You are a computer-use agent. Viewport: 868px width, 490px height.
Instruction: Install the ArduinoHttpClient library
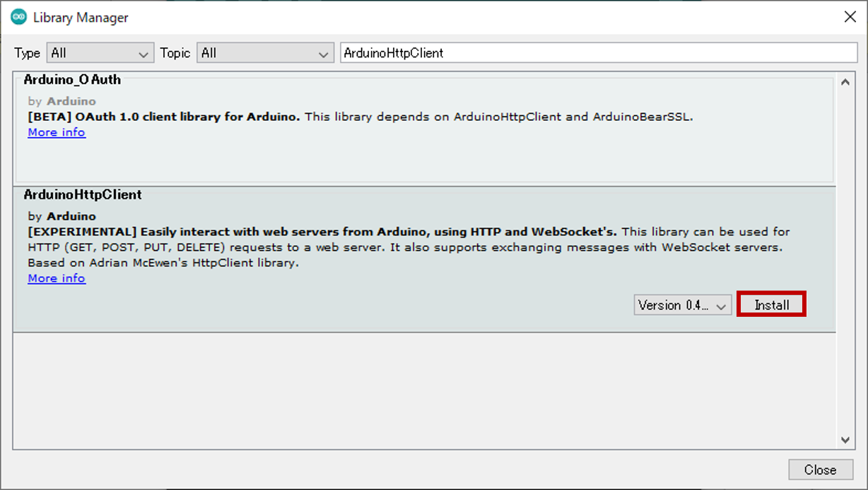pyautogui.click(x=771, y=305)
